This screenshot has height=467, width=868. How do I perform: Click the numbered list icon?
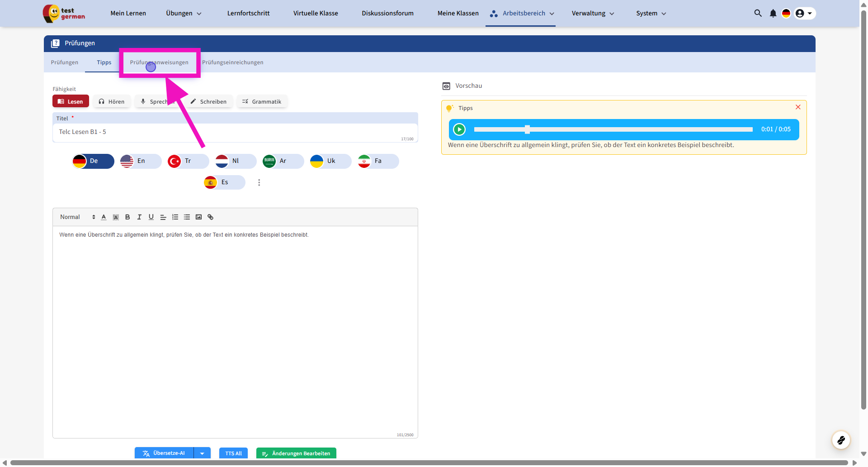point(175,217)
